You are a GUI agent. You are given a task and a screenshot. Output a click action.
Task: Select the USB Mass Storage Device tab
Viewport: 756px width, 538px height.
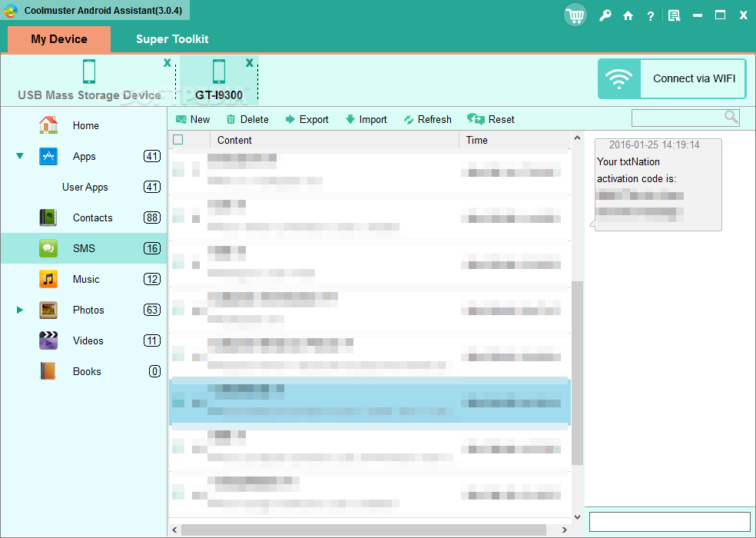pyautogui.click(x=89, y=80)
